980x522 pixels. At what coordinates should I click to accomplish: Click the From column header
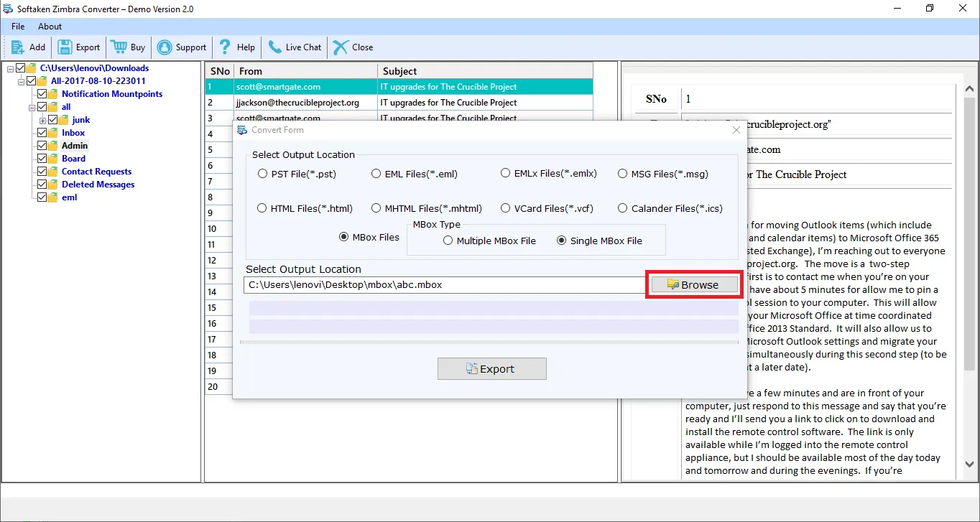306,71
